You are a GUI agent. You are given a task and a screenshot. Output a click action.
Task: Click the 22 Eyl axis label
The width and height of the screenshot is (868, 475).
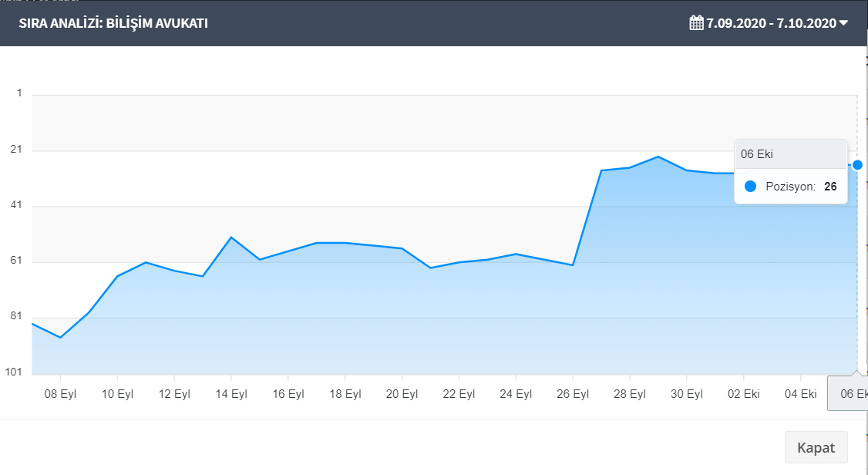(459, 394)
